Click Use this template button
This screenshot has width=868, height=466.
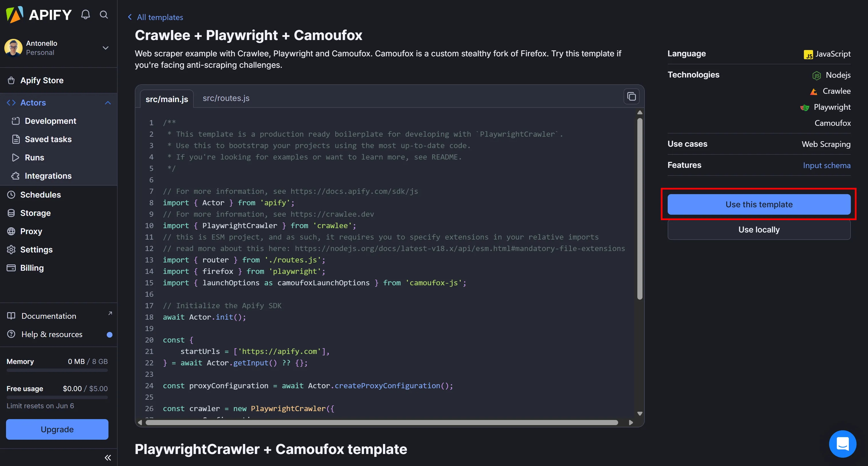point(759,204)
